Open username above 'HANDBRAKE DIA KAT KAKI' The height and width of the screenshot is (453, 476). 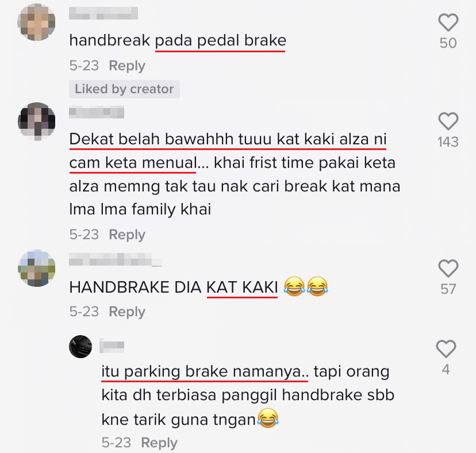click(x=116, y=260)
